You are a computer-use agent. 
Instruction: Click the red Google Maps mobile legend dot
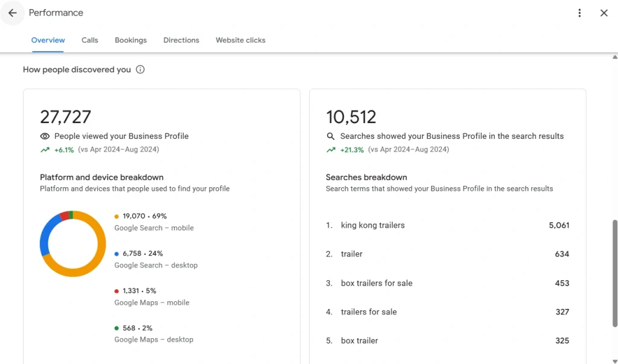pyautogui.click(x=116, y=291)
